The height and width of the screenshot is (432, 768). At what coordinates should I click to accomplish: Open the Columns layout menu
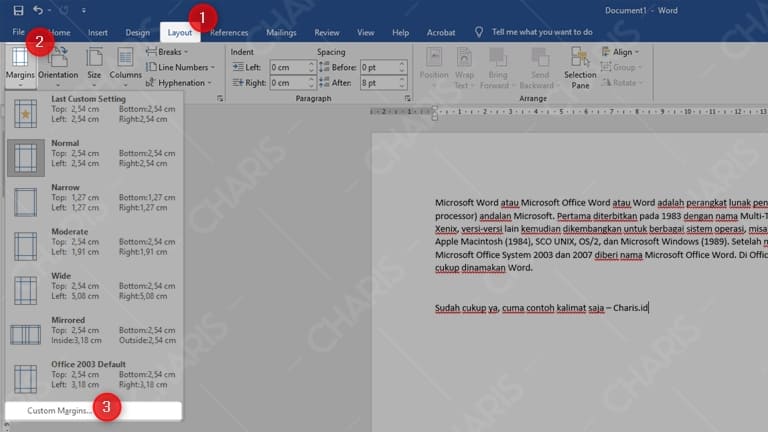click(125, 67)
